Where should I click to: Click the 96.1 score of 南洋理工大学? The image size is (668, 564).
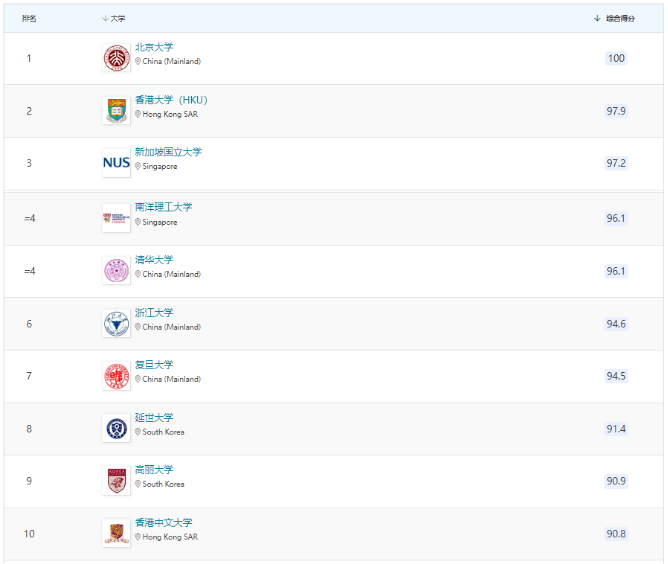click(616, 219)
